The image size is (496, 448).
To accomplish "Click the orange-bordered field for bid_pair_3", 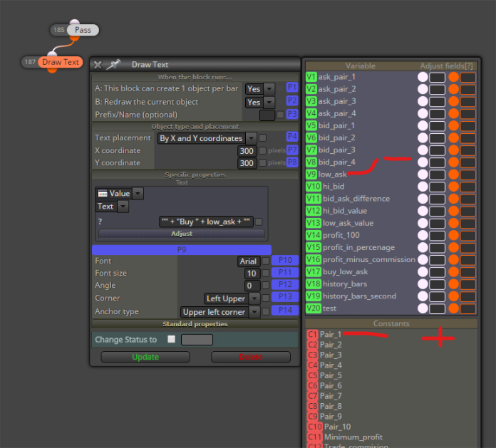I will (x=467, y=150).
